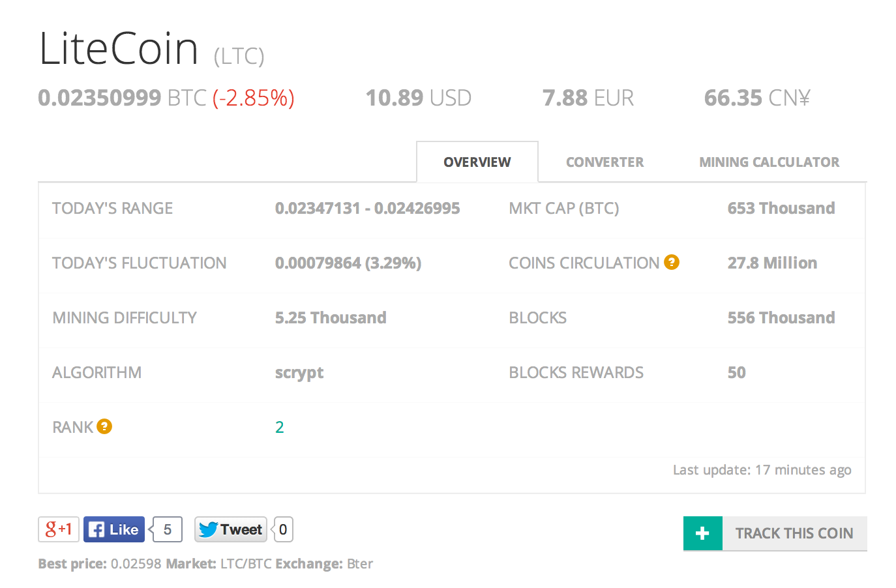Click the Rank question mark icon
This screenshot has height=588, width=896.
tap(104, 426)
